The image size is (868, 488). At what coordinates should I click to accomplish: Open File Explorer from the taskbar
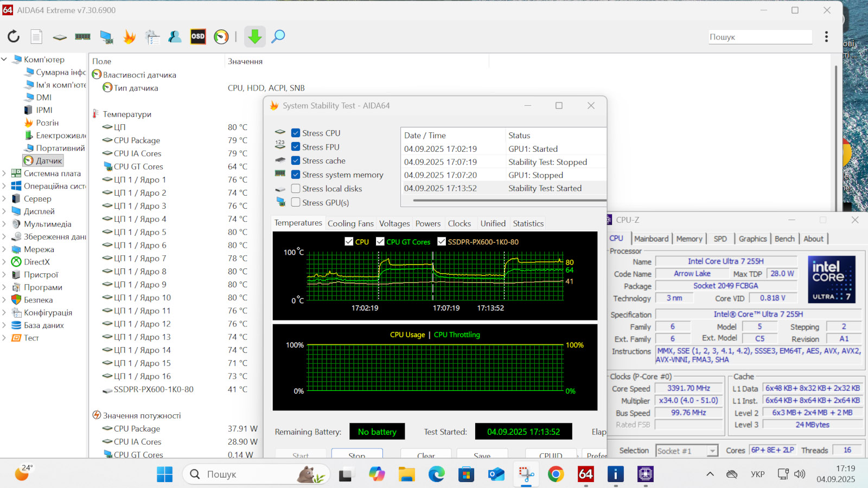point(406,474)
